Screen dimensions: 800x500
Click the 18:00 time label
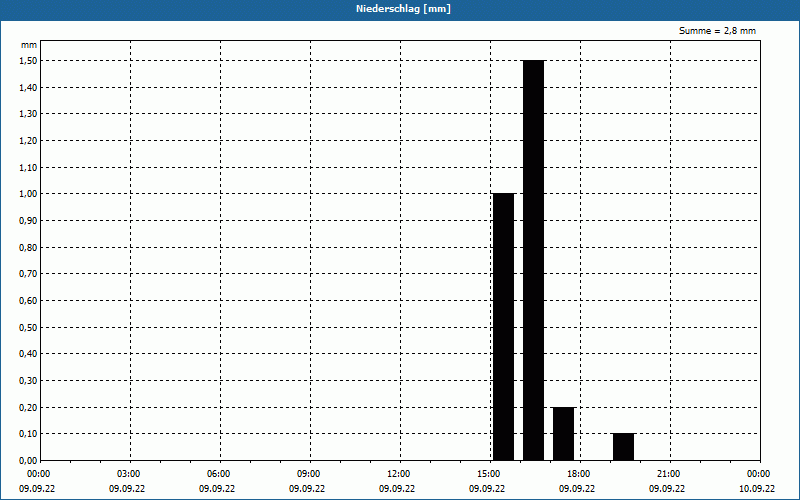[x=579, y=474]
